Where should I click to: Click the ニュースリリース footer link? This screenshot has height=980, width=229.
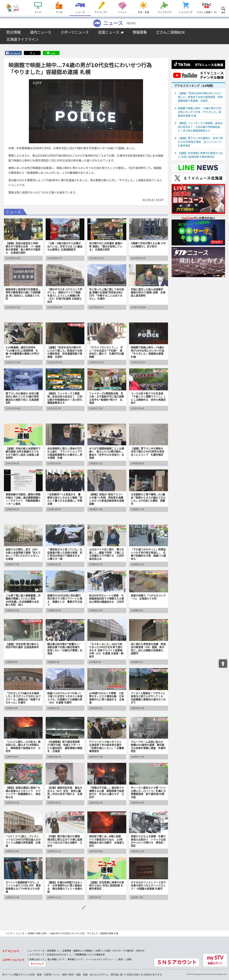coord(36,950)
